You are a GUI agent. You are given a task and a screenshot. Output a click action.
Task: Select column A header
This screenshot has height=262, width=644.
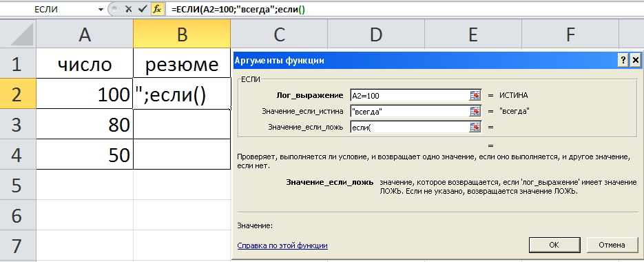click(85, 34)
